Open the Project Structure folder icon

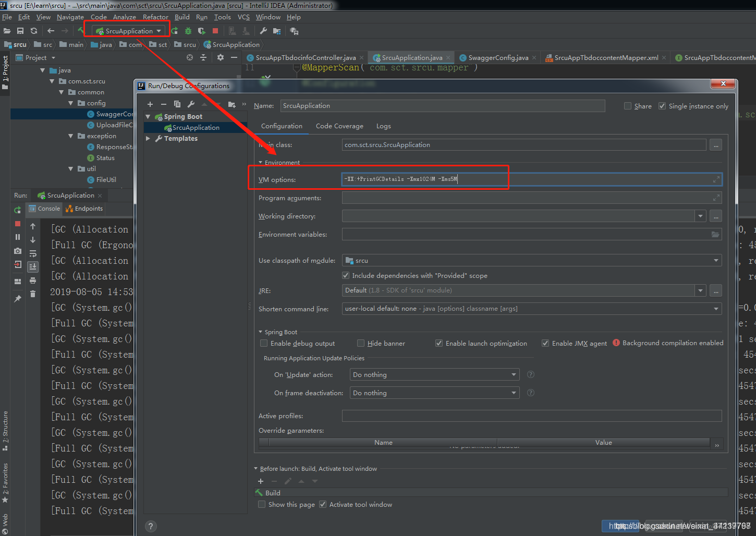277,31
